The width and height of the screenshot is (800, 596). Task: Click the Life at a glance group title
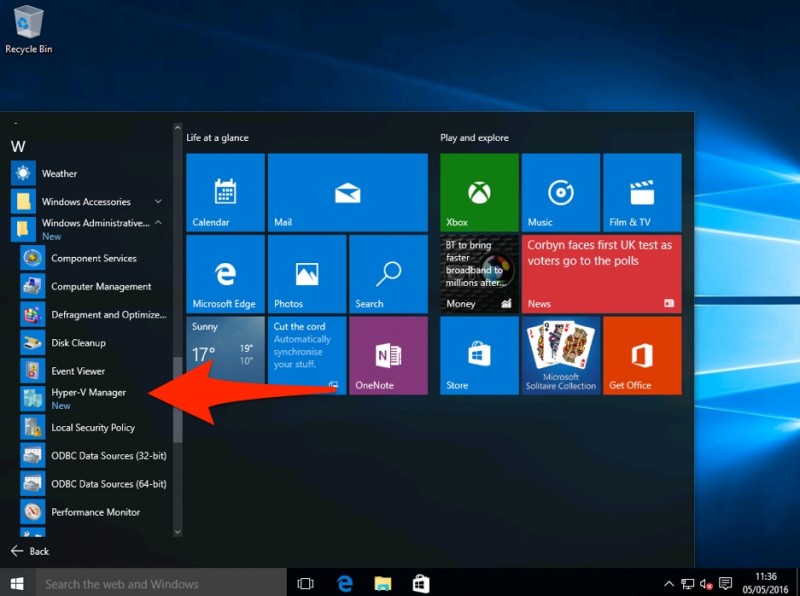coord(217,138)
